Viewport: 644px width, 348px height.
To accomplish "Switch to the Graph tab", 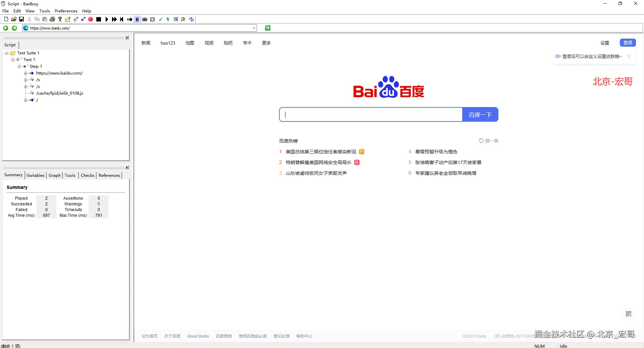I will click(x=55, y=176).
